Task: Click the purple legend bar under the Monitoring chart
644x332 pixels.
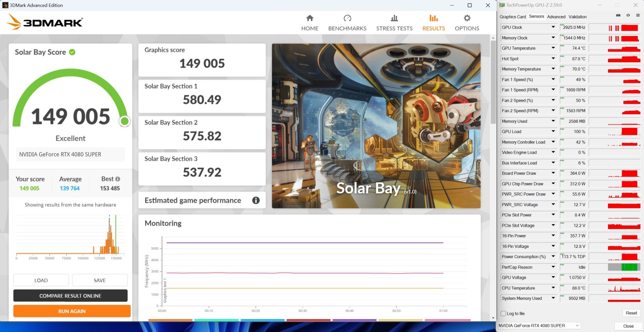Action: pos(355,320)
